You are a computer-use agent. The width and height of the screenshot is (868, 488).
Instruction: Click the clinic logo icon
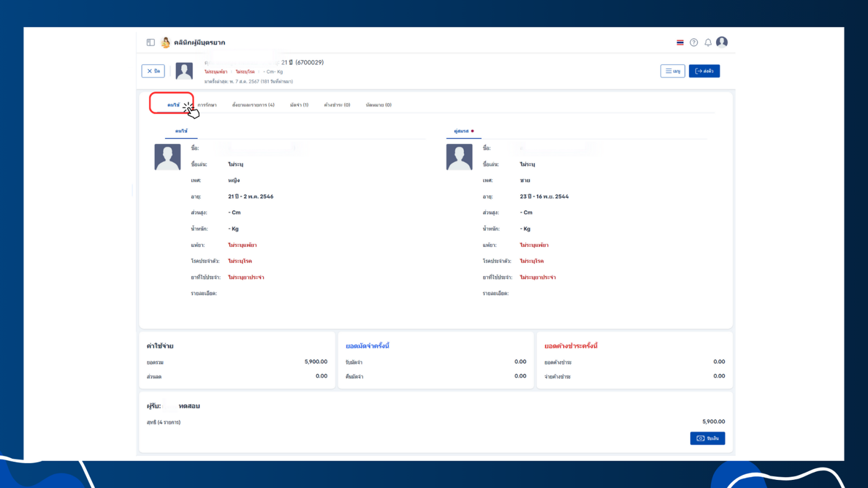[166, 42]
